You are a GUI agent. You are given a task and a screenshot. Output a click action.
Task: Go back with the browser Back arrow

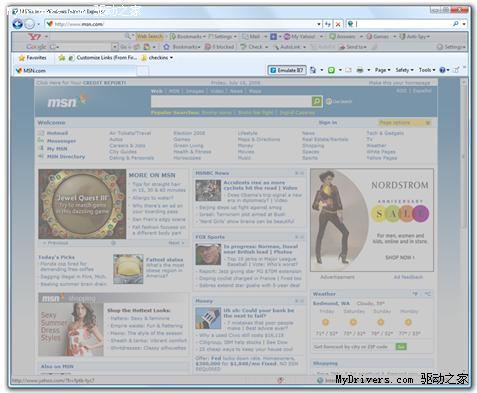point(18,24)
